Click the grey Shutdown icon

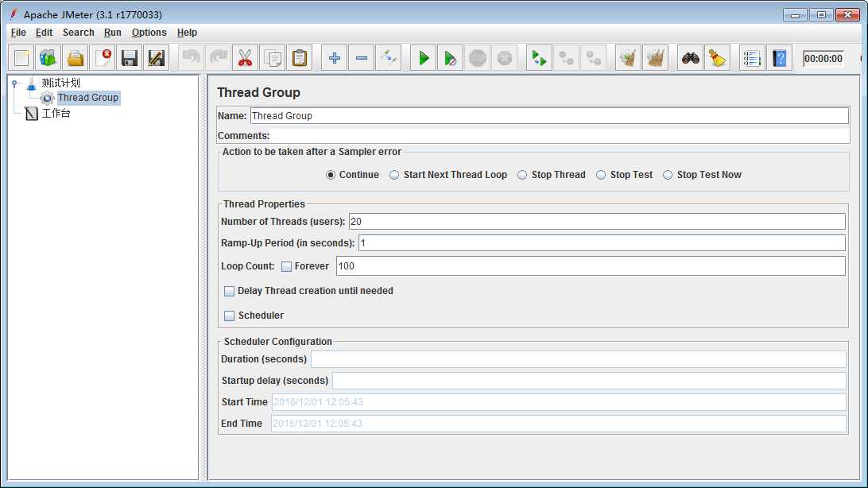click(x=505, y=58)
